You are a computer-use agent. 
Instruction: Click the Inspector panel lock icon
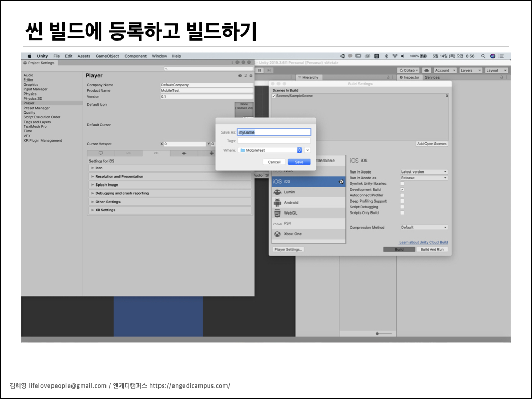[502, 78]
